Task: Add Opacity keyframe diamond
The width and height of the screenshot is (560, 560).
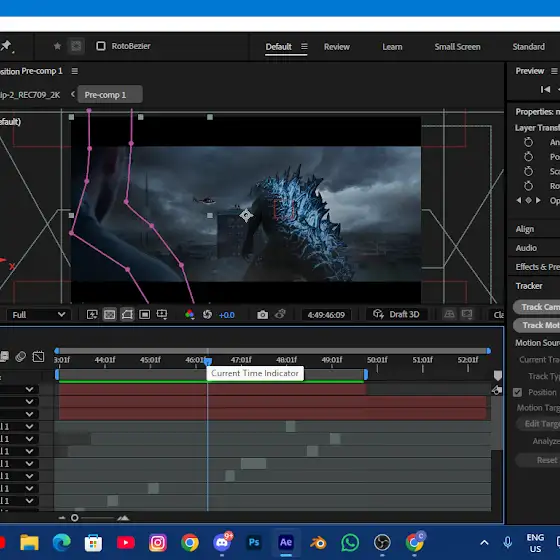Action: 528,200
